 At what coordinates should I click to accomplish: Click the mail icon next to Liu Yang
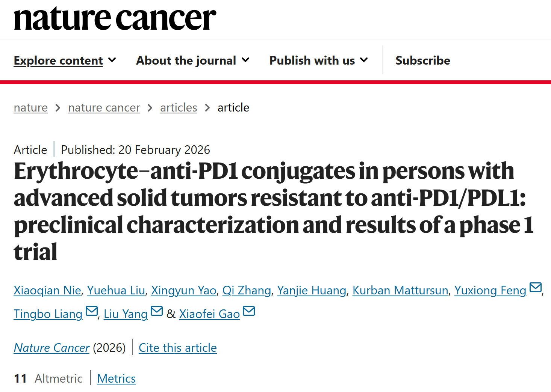point(157,311)
